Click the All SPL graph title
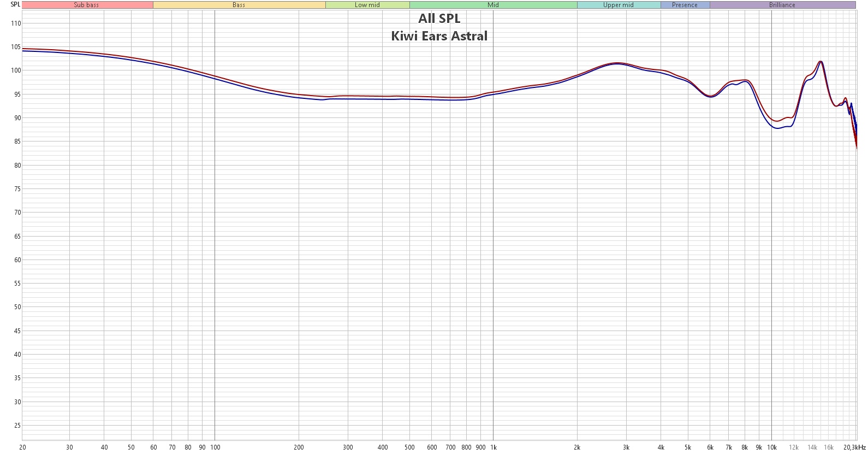868x454 pixels. (439, 19)
